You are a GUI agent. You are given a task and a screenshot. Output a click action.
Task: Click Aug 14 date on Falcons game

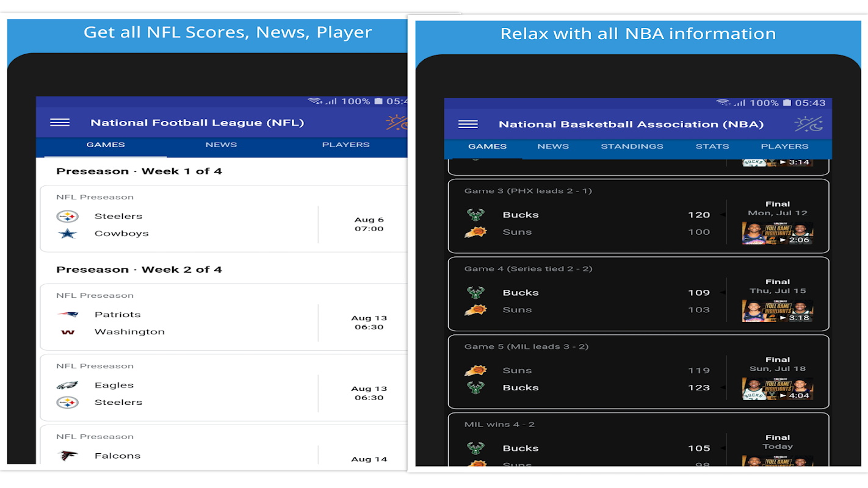[369, 459]
